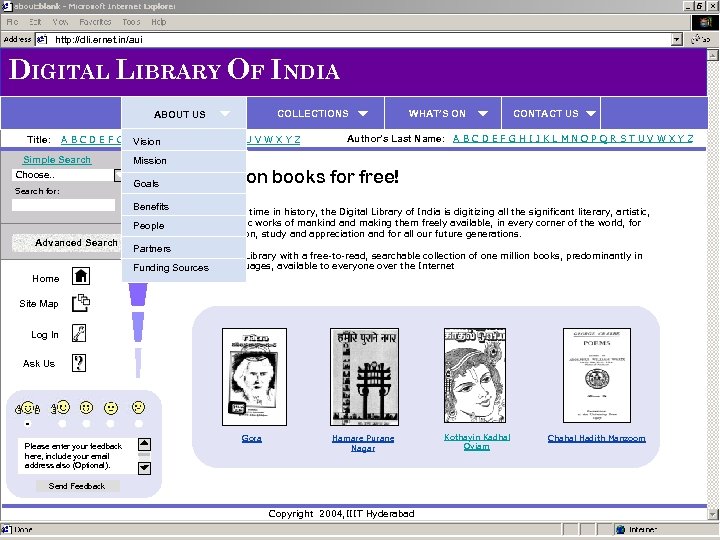
Task: Select the third feedback rating radio button
Action: [x=86, y=424]
